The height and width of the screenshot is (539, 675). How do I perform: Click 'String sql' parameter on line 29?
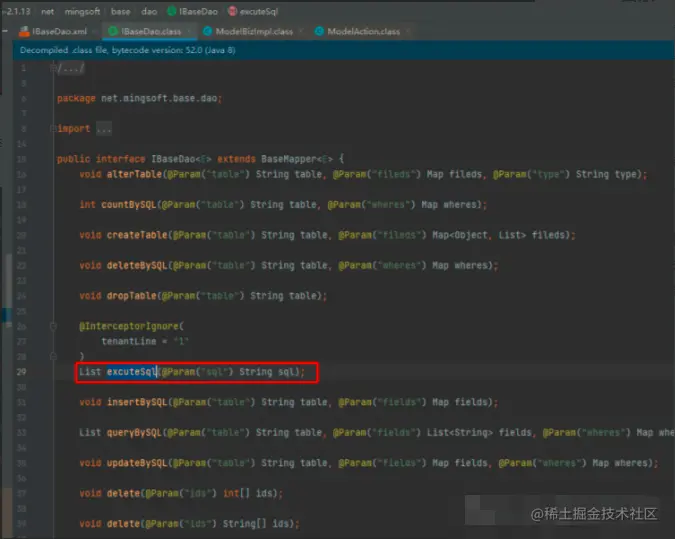(269, 372)
